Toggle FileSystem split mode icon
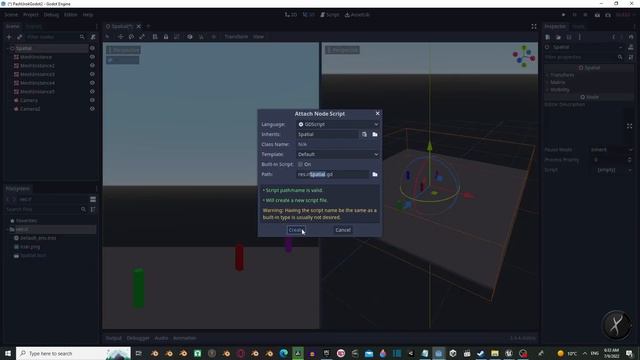The width and height of the screenshot is (640, 360). pos(93,199)
